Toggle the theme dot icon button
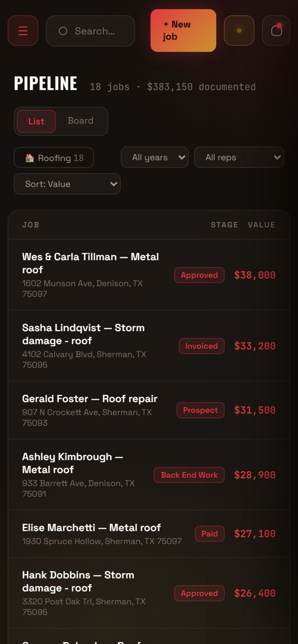298x644 pixels. coord(239,31)
